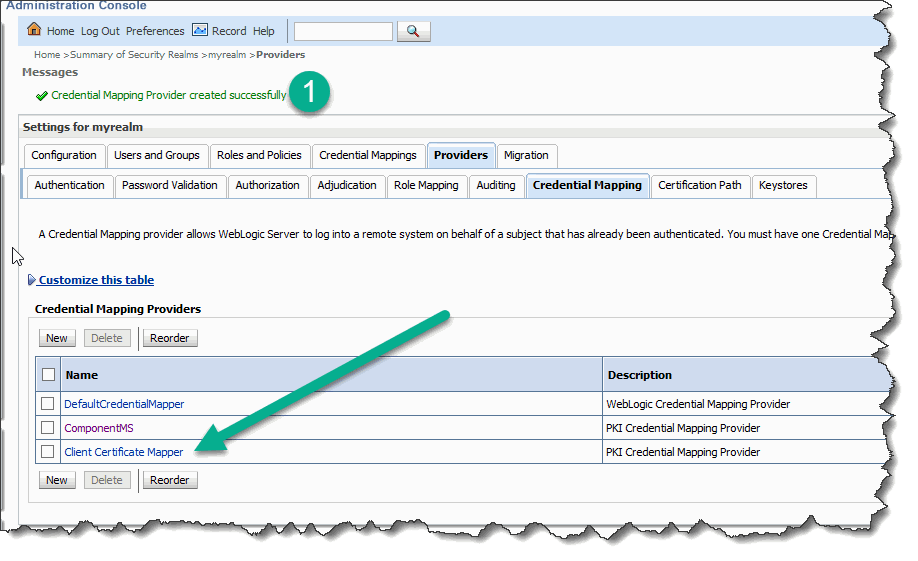The width and height of the screenshot is (918, 561).
Task: Open the Authorization sub-tab
Action: tap(268, 186)
